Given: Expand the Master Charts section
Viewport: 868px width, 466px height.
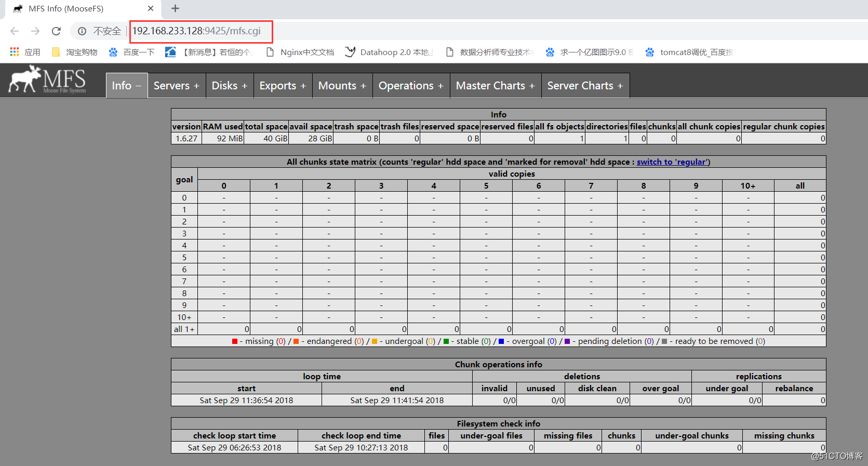Looking at the screenshot, I should coord(496,85).
